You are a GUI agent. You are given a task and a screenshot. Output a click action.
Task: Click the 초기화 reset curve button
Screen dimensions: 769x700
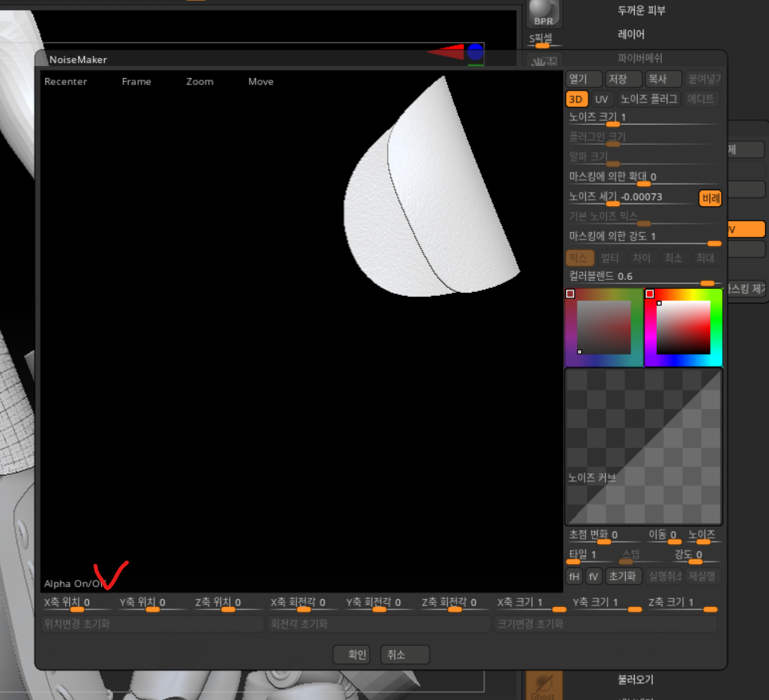[x=623, y=577]
